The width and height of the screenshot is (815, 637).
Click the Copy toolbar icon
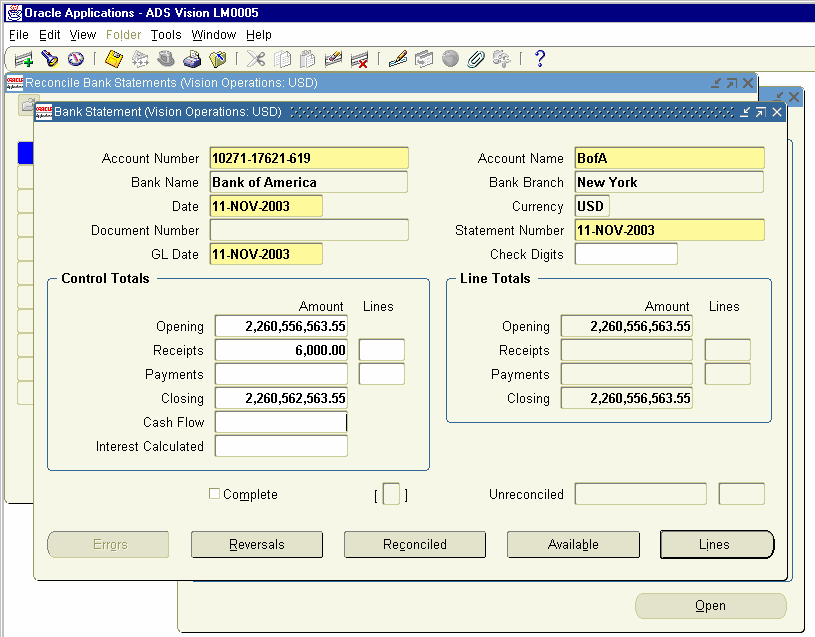click(x=282, y=59)
